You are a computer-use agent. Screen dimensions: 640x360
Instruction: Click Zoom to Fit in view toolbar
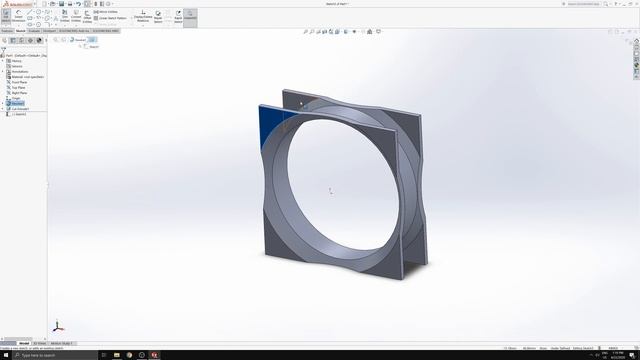pyautogui.click(x=305, y=31)
